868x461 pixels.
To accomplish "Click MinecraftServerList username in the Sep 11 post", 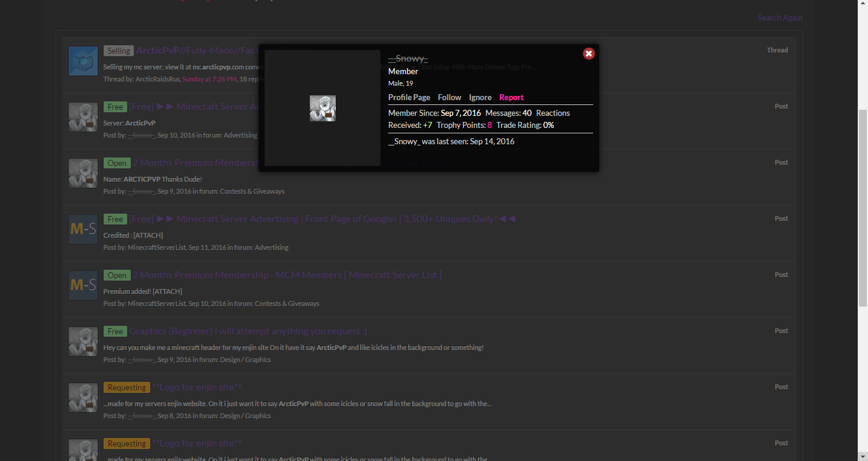I will click(157, 247).
